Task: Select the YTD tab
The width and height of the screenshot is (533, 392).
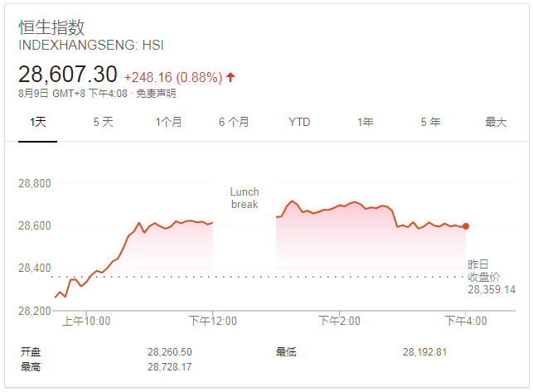Action: click(299, 122)
